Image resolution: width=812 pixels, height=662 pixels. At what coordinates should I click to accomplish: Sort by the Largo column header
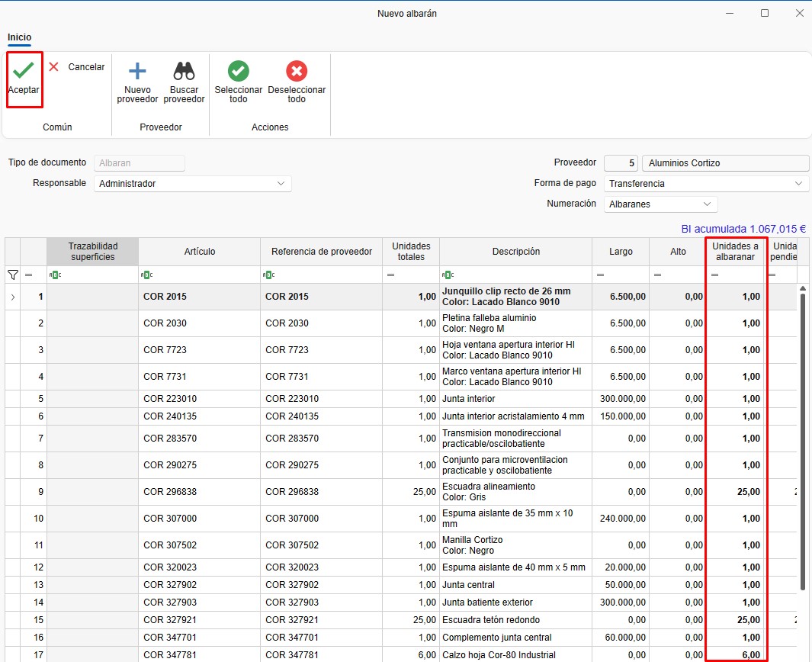pyautogui.click(x=621, y=252)
